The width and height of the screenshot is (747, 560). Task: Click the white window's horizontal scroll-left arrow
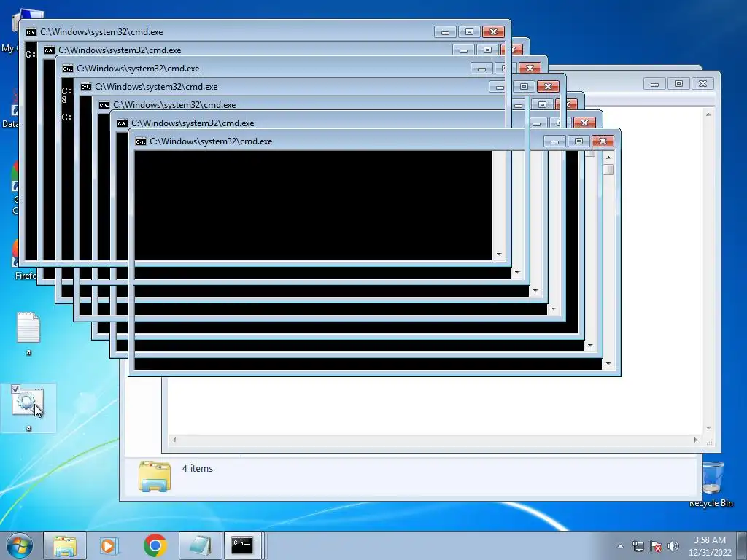click(174, 440)
